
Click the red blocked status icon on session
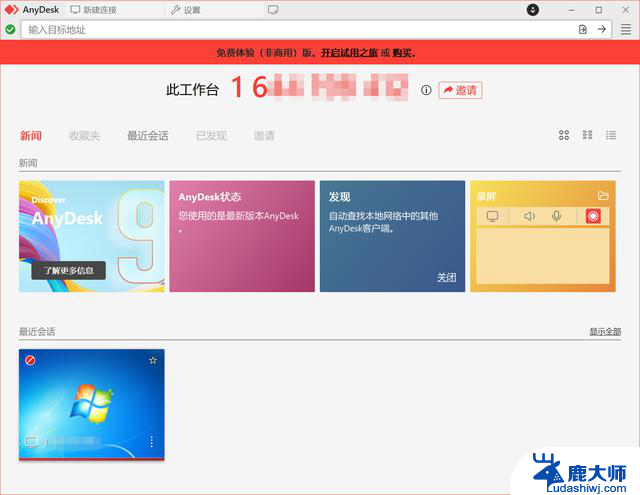(x=30, y=360)
